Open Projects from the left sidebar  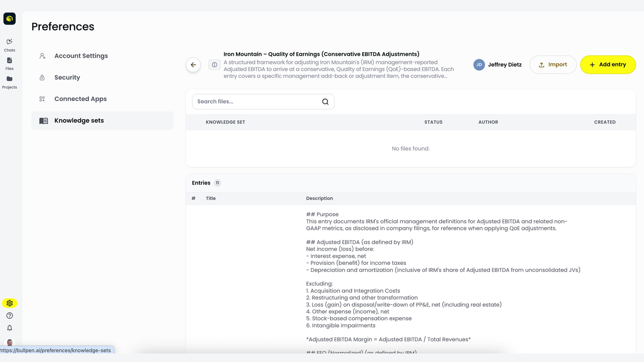tap(10, 82)
